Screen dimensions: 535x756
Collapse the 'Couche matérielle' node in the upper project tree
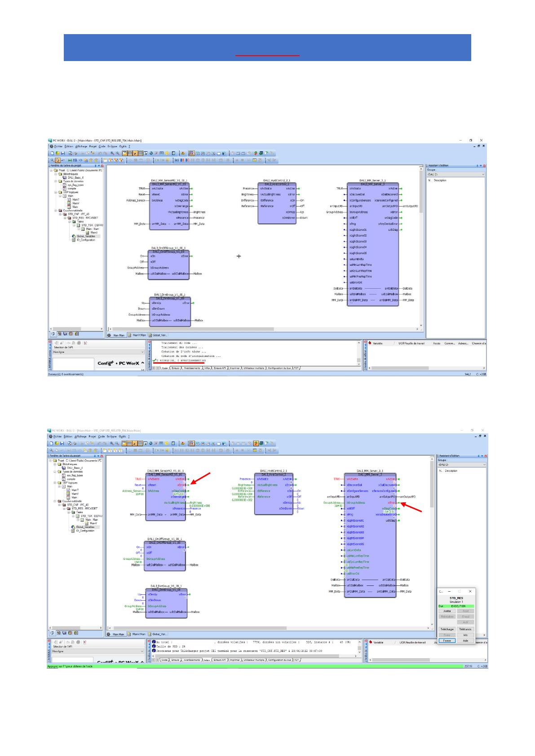pos(55,210)
